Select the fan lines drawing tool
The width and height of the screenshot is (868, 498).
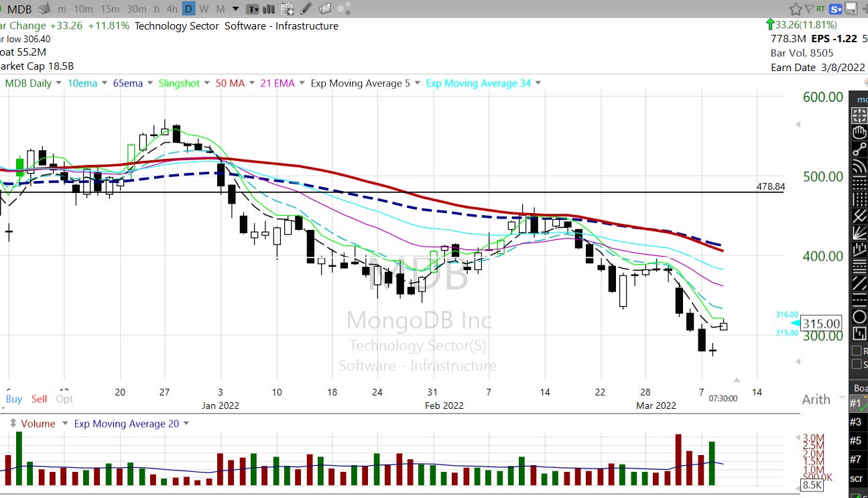click(x=859, y=233)
